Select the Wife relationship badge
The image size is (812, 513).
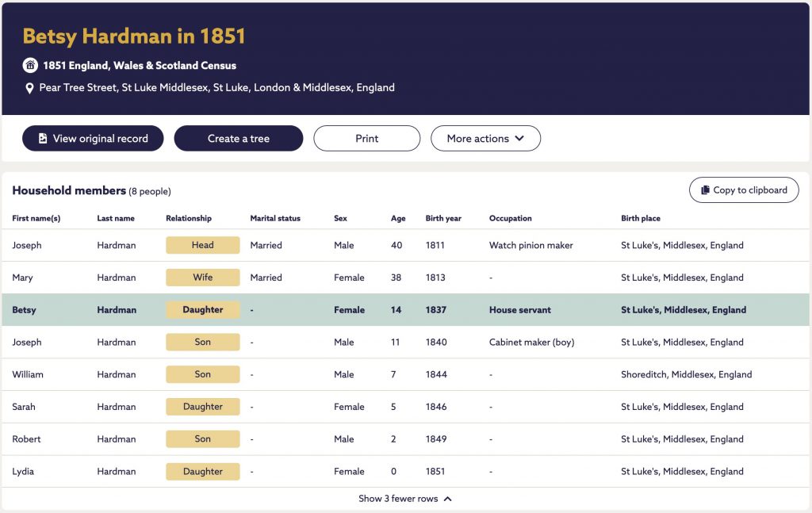[x=202, y=278]
